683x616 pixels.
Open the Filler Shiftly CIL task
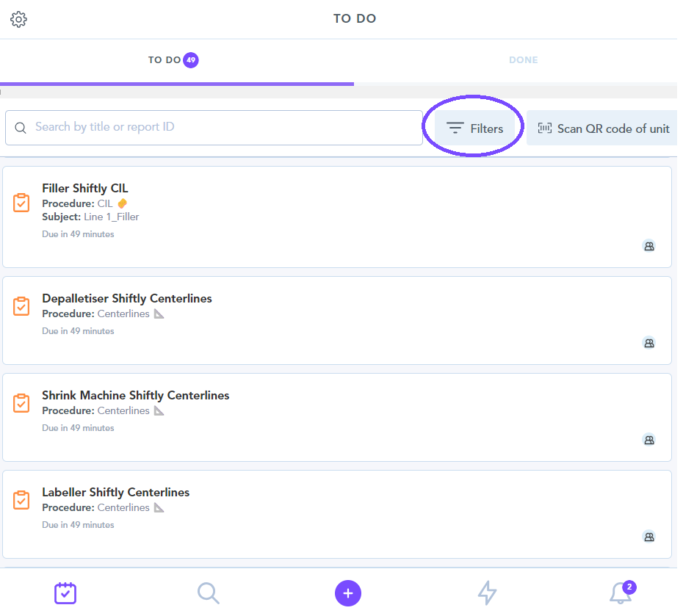[x=85, y=189]
